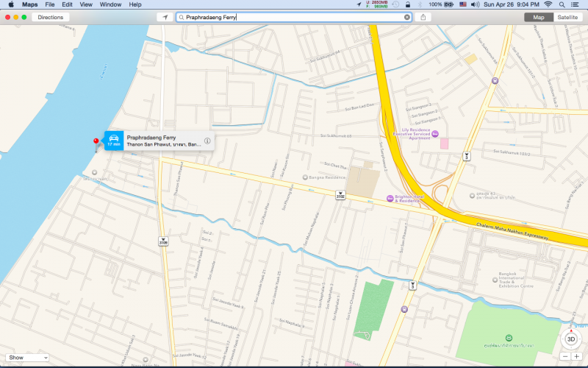Image resolution: width=588 pixels, height=368 pixels.
Task: Click the volume icon in menu bar
Action: (475, 4)
